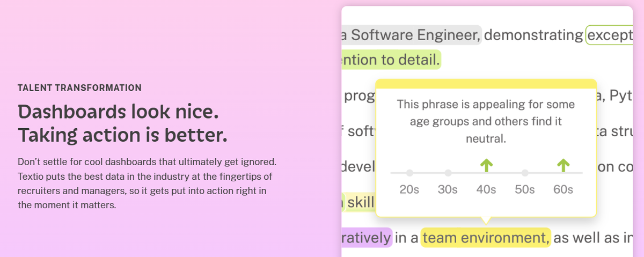The width and height of the screenshot is (644, 257).
Task: Click the purple highlighted "ratively" word
Action: click(366, 238)
